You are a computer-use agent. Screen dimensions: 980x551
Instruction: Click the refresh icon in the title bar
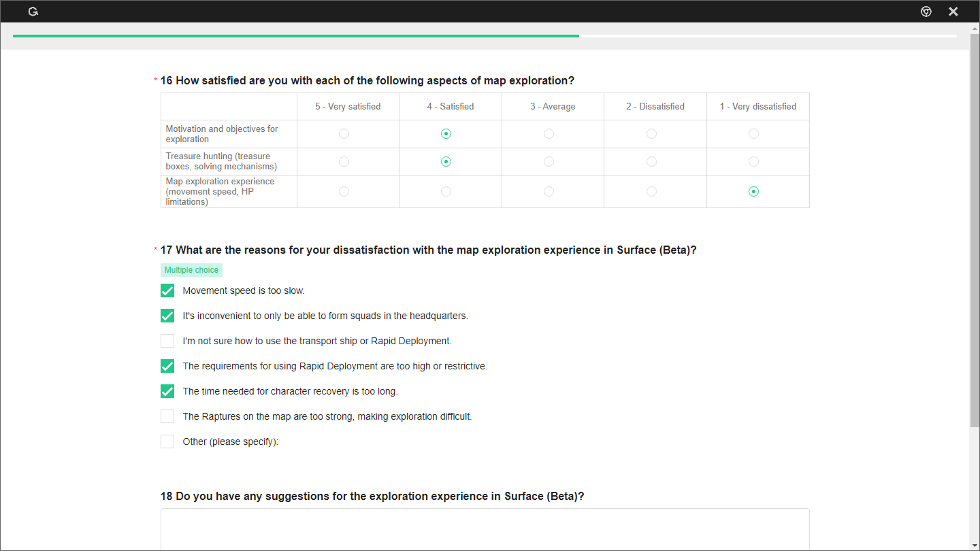(x=33, y=12)
